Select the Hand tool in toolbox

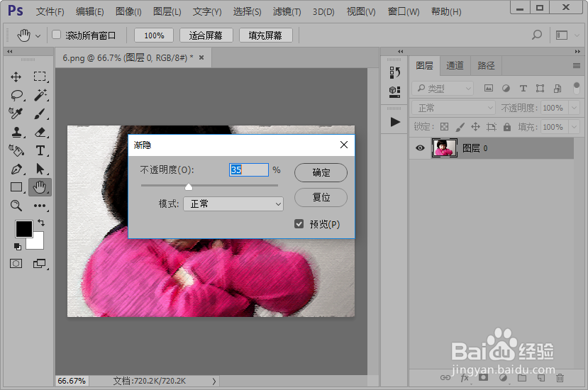pyautogui.click(x=40, y=186)
